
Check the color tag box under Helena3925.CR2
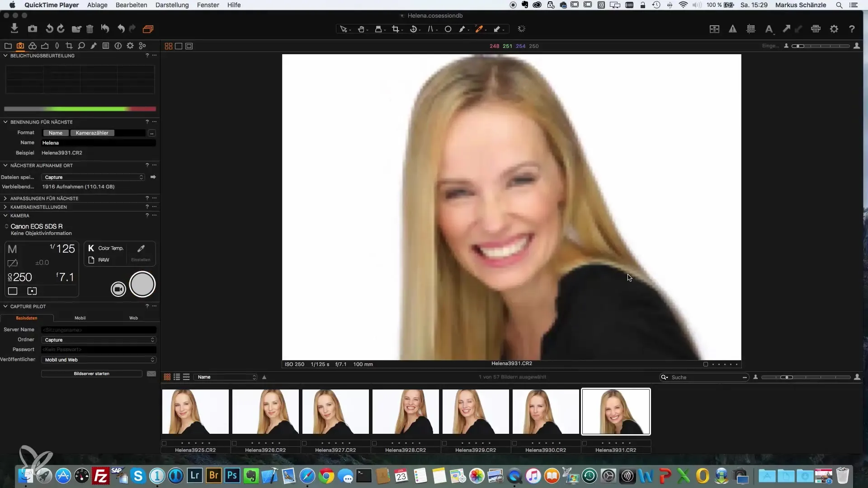coord(164,443)
